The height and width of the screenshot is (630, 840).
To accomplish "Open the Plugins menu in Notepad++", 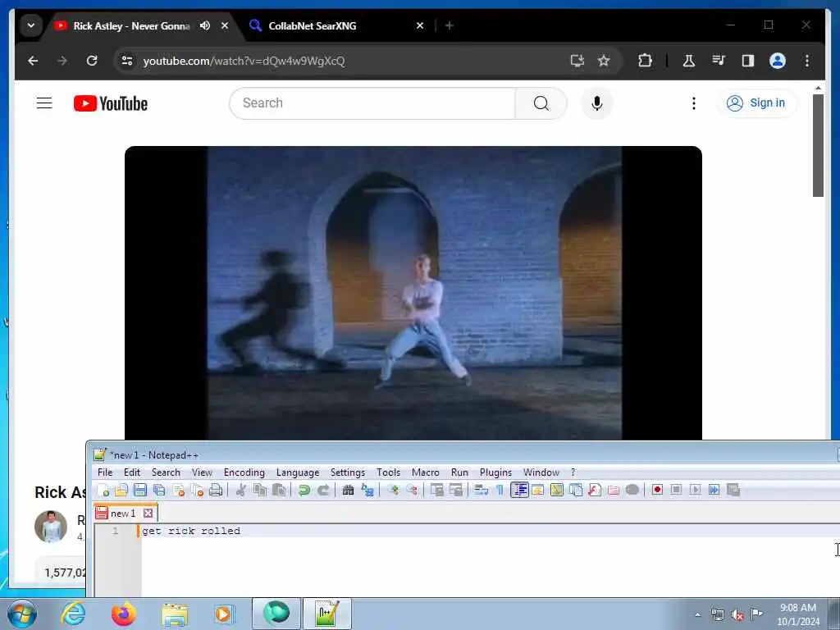I will tap(495, 472).
